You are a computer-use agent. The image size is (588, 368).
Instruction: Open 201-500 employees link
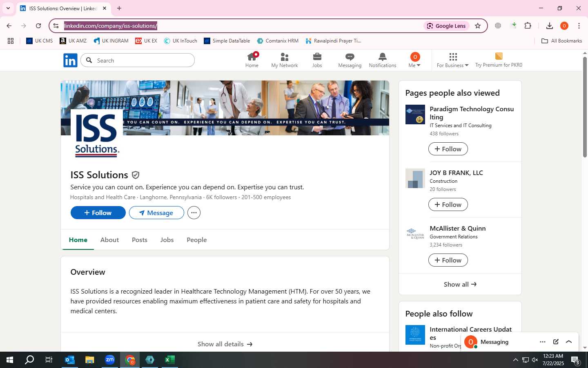click(266, 197)
